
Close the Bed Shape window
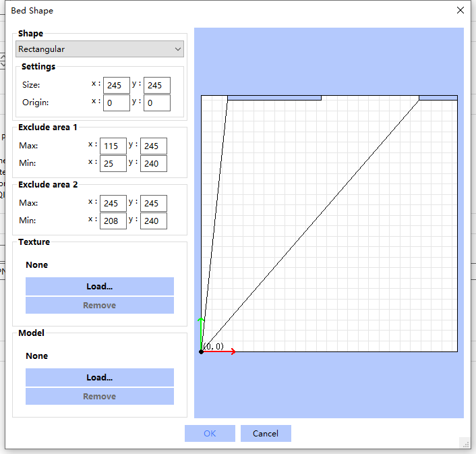(x=460, y=10)
